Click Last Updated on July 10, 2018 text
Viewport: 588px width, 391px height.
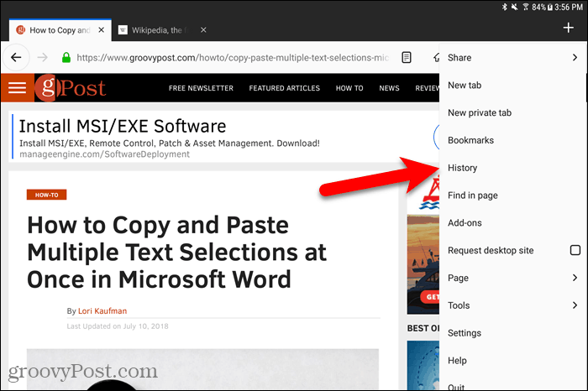118,326
